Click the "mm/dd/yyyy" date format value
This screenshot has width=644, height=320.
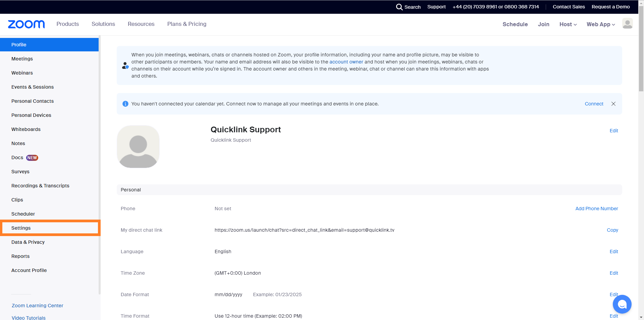(228, 294)
